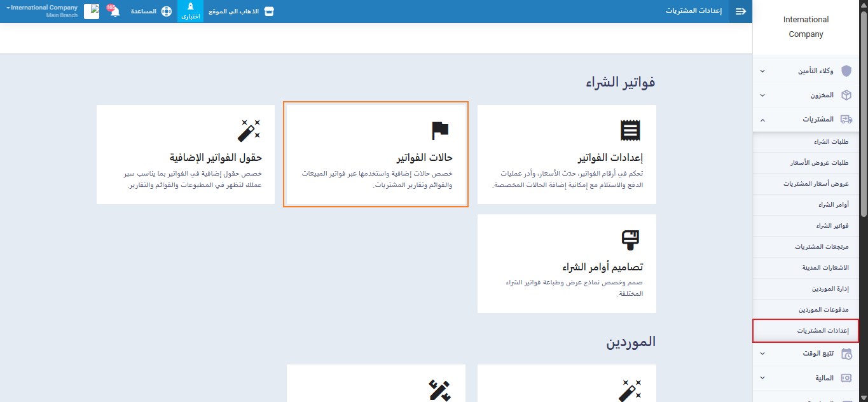
Task: Expand the وكلاء التأمين chevron arrow
Action: (x=762, y=71)
